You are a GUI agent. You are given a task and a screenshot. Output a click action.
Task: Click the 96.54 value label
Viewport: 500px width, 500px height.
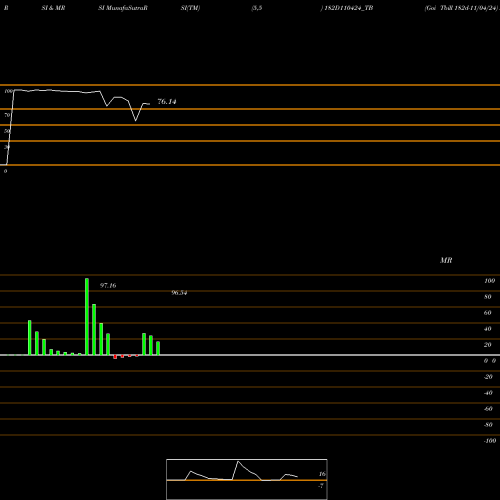(179, 293)
